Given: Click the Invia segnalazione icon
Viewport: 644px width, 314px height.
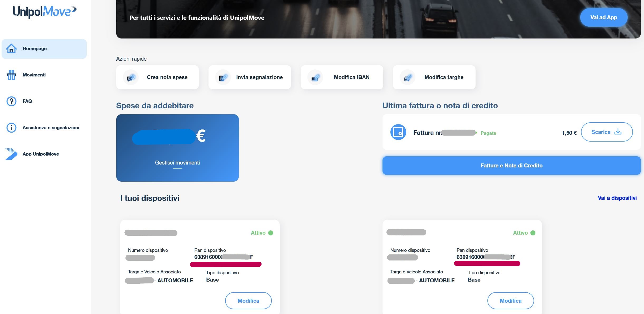Looking at the screenshot, I should [223, 78].
